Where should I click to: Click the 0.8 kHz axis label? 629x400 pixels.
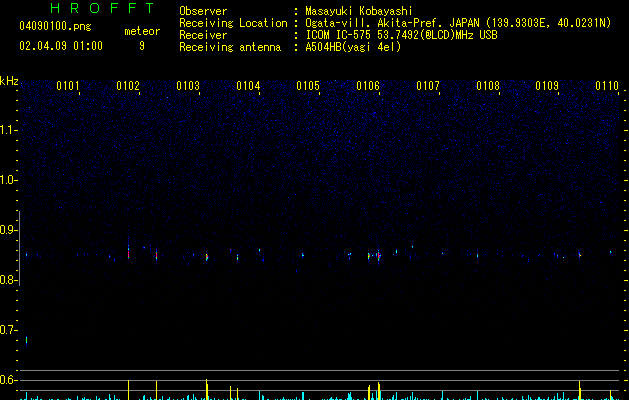point(8,280)
